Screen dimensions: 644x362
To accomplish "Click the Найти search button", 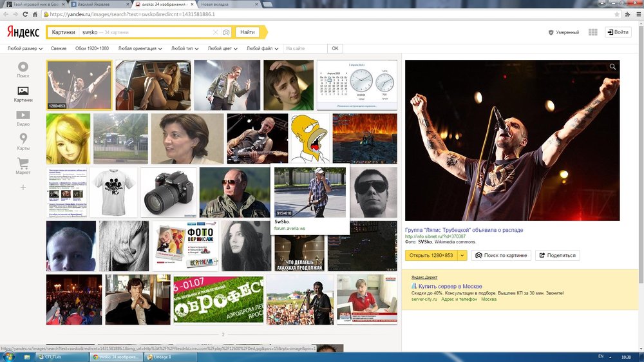I will (x=247, y=32).
